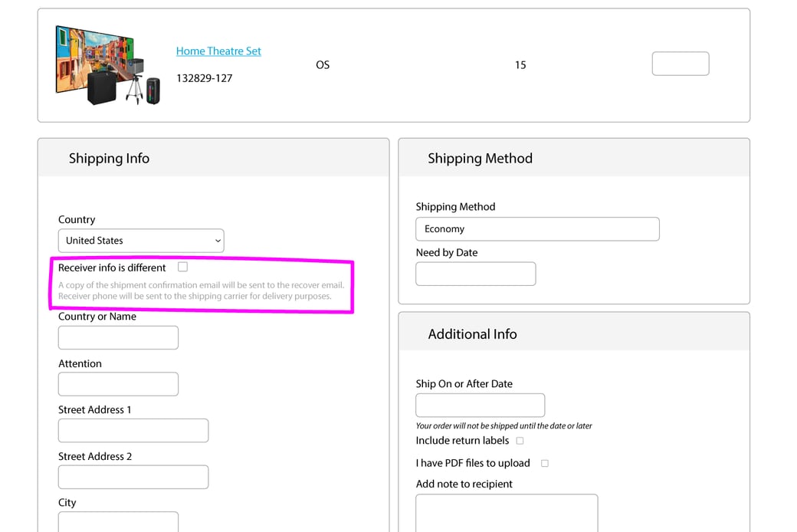Click the Additional Info section heading
797x532 pixels.
(x=473, y=334)
